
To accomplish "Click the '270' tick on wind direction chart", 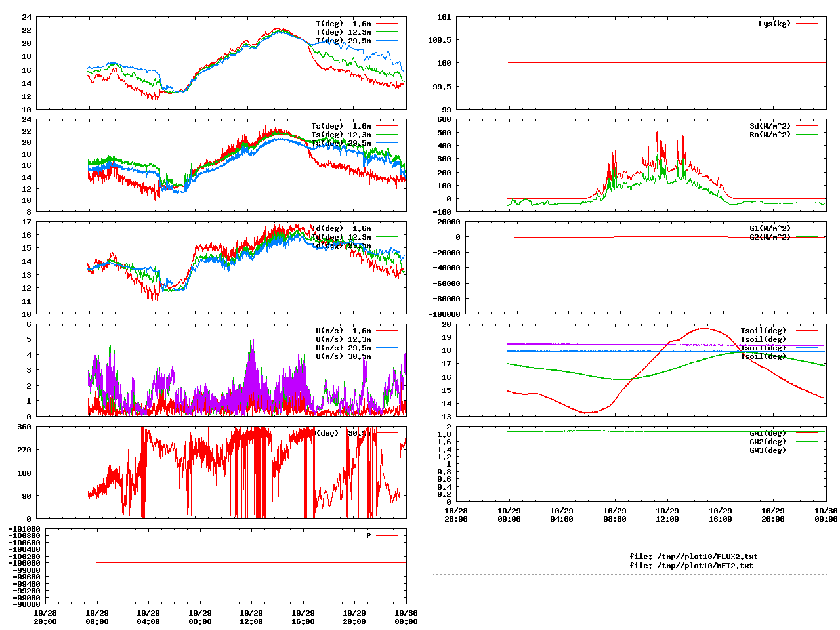I will tap(24, 450).
